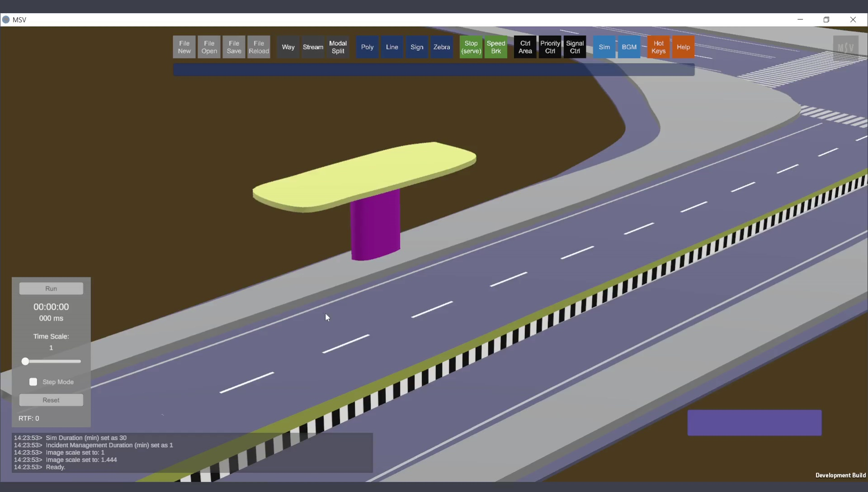Open the Hot Keys panel
Image resolution: width=868 pixels, height=492 pixels.
point(658,47)
